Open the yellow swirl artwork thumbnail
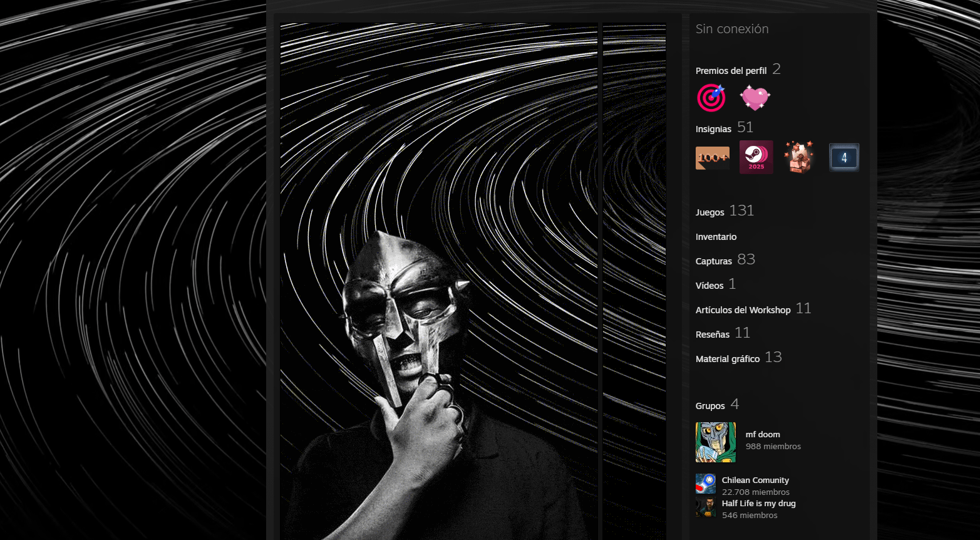The height and width of the screenshot is (540, 980). click(634, 282)
